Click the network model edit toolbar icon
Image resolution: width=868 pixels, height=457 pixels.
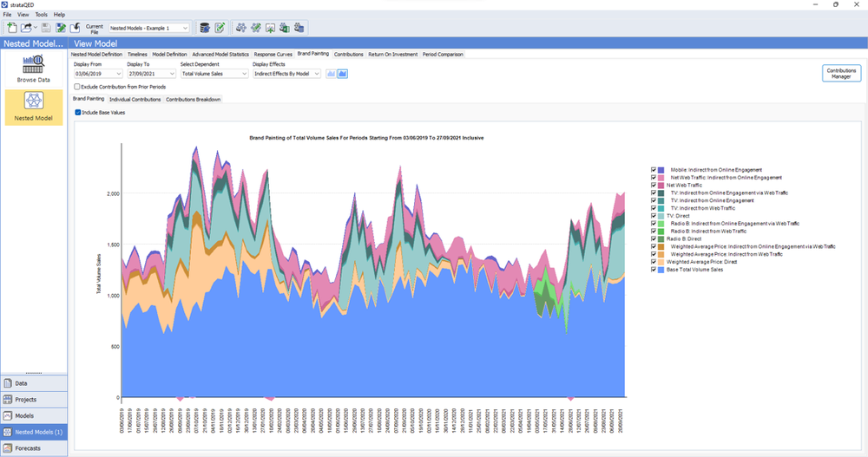pyautogui.click(x=255, y=28)
